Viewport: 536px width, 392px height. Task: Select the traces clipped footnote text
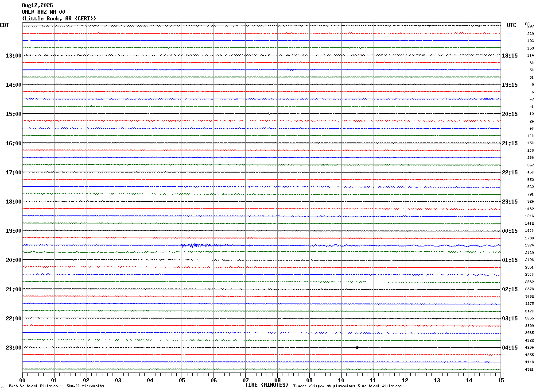pos(347,386)
